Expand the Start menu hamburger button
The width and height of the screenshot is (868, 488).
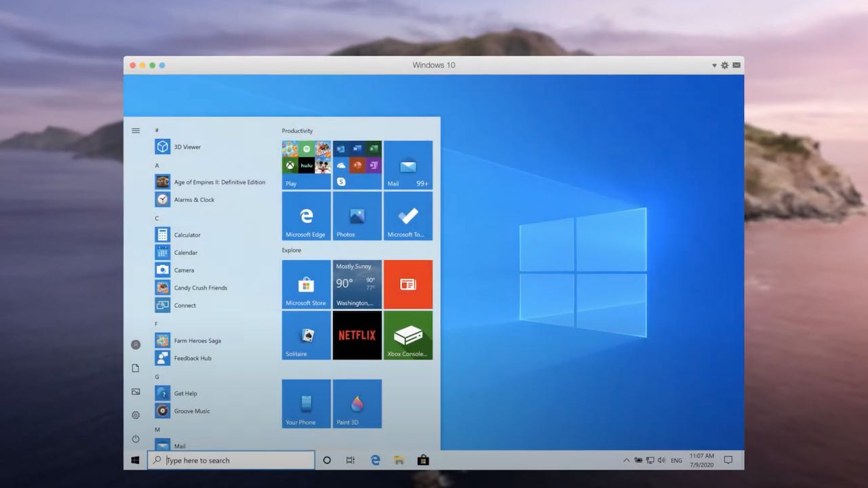(x=136, y=131)
